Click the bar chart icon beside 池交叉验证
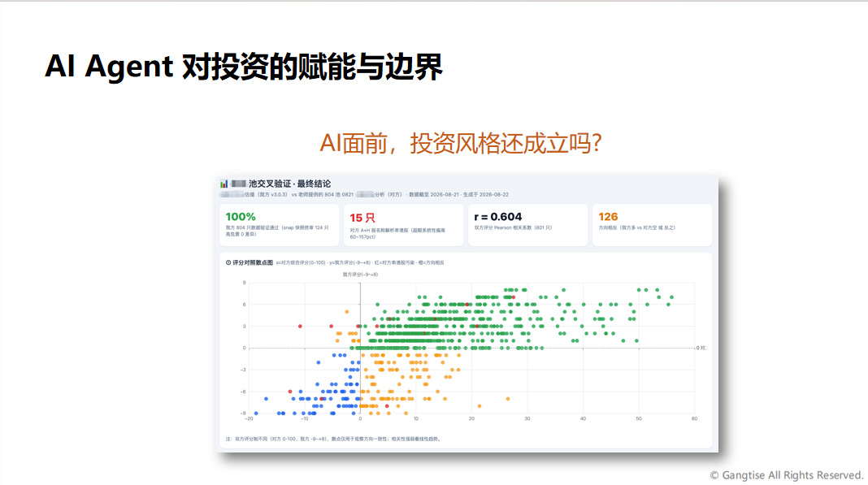The height and width of the screenshot is (485, 868). point(224,184)
